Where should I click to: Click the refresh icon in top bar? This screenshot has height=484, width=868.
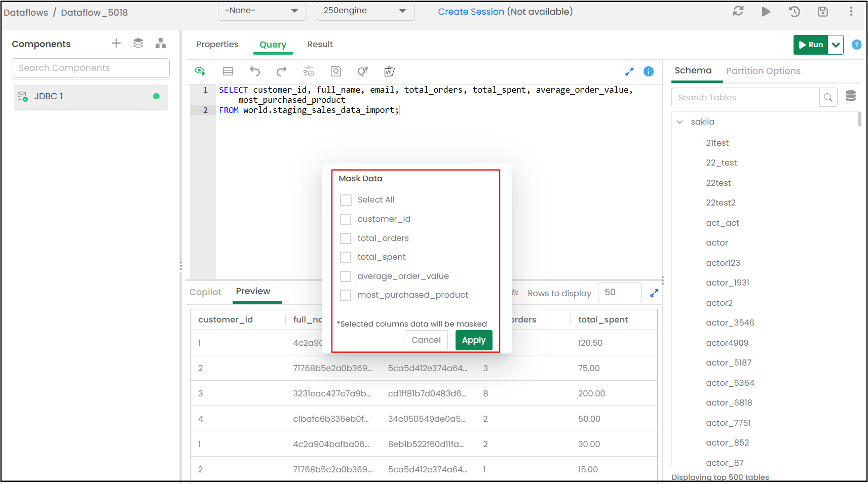pyautogui.click(x=738, y=11)
